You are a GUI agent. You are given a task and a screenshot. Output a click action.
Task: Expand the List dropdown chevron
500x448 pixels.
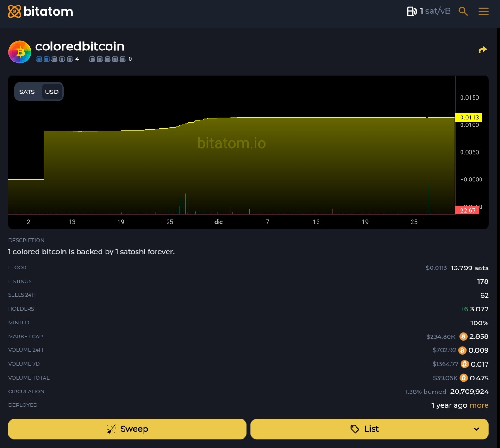pos(476,429)
